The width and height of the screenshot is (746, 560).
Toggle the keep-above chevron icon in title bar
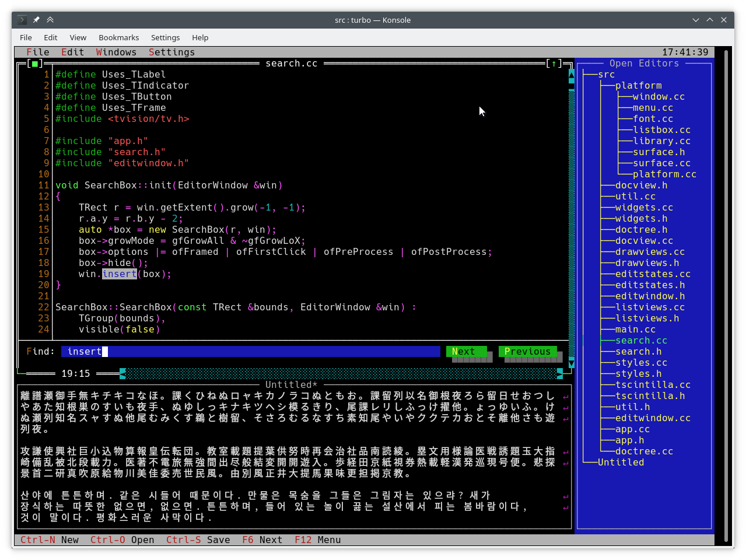50,20
